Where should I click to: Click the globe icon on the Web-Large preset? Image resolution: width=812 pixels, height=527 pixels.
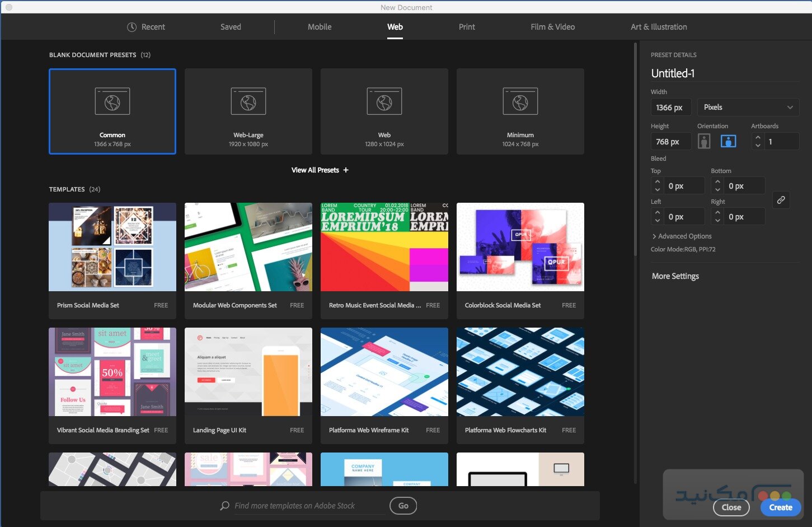pos(248,101)
